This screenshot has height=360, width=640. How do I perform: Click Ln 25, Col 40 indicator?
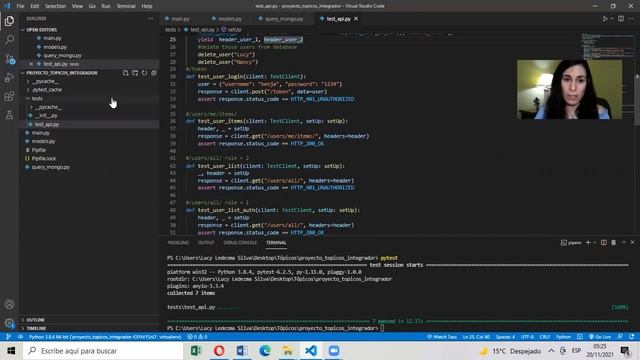(x=476, y=337)
